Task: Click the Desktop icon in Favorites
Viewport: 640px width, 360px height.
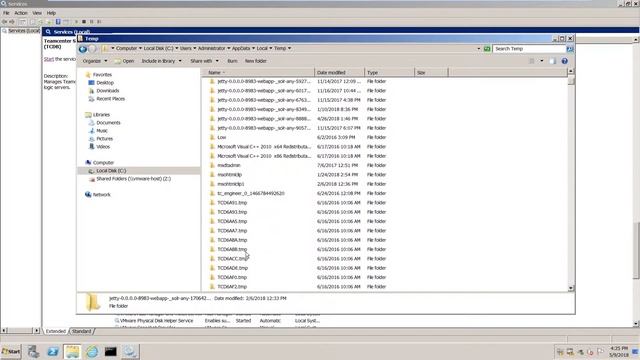Action: coord(91,83)
